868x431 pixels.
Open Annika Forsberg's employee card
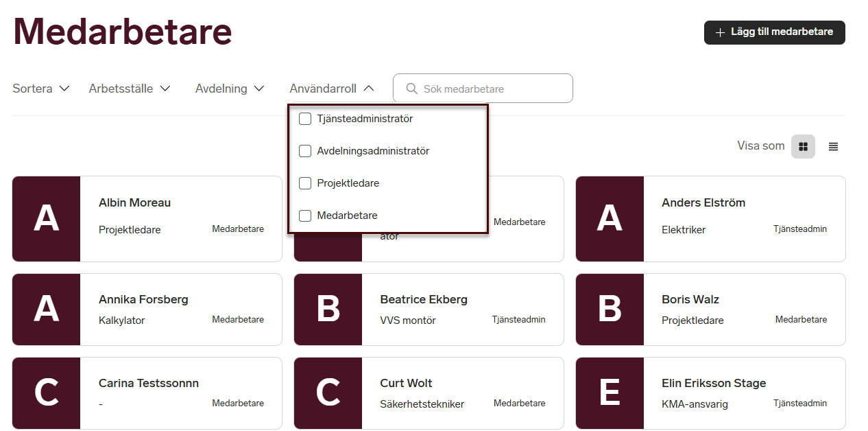coord(180,309)
